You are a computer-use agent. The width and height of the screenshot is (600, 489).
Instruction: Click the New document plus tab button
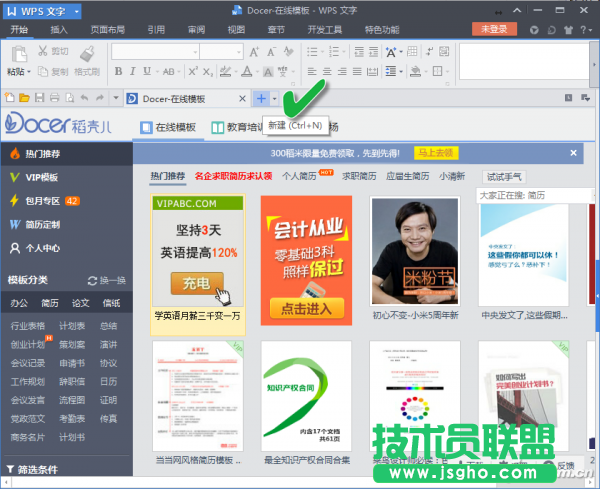tap(261, 98)
